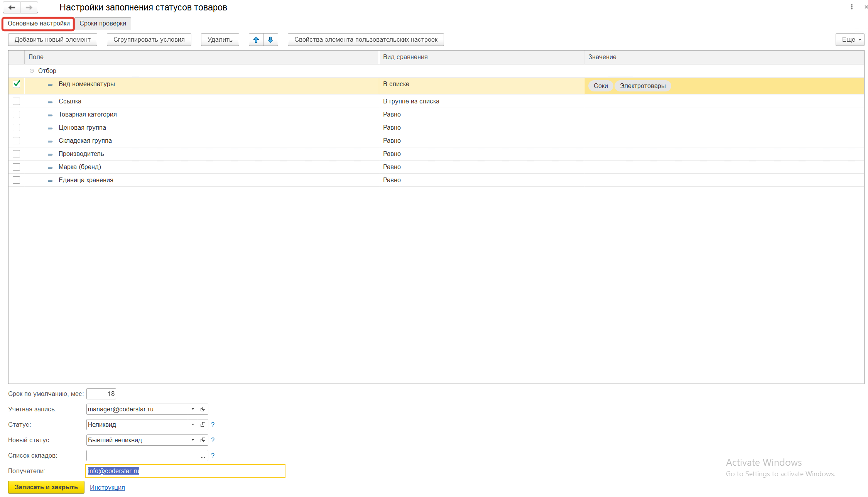Click Записать и закрыть button
This screenshot has width=868, height=497.
(x=46, y=487)
